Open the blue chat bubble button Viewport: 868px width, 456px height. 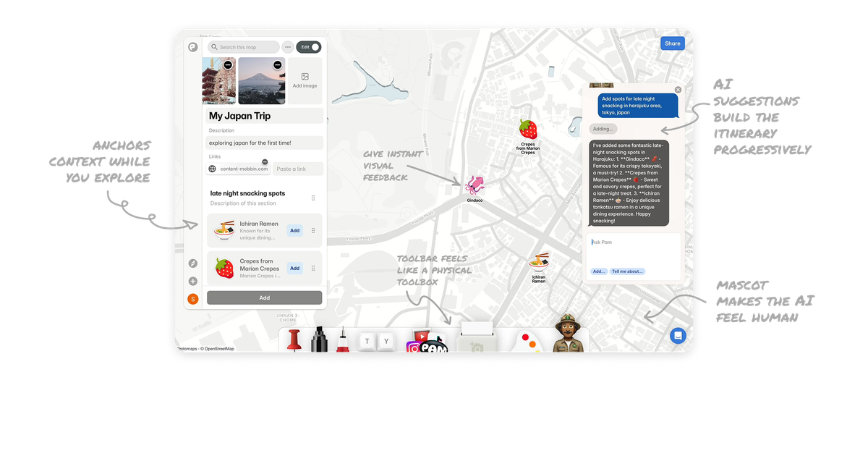pos(678,336)
